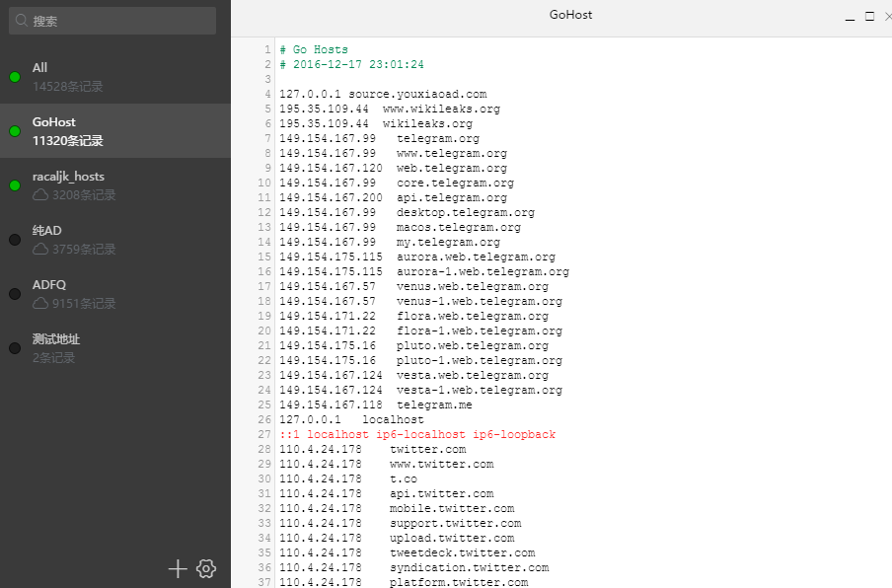Screen dimensions: 892x588
Task: Toggle the GoHost scheme status dot
Action: point(16,131)
